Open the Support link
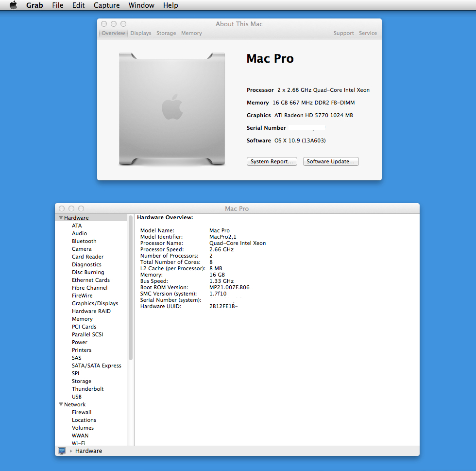This screenshot has width=476, height=471. pyautogui.click(x=344, y=33)
